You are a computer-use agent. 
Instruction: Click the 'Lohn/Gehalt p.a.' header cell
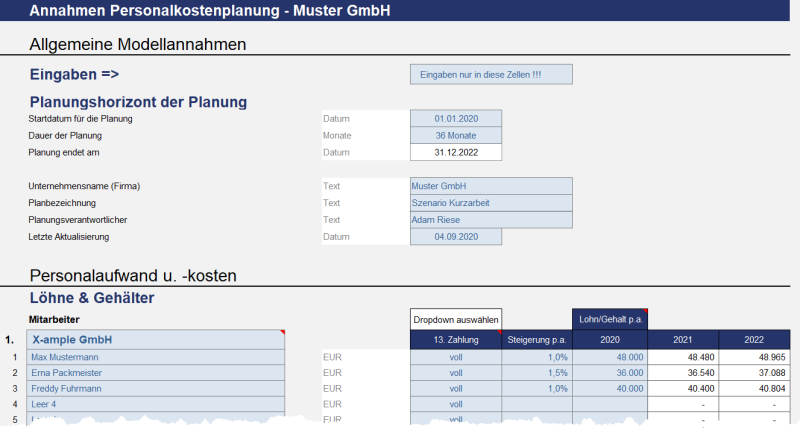point(610,319)
